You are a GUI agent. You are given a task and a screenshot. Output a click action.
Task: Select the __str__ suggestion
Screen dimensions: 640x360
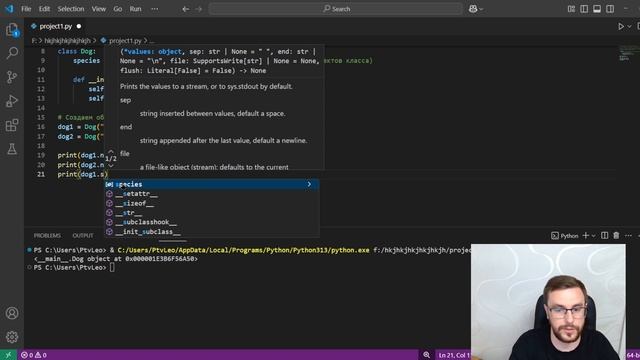pos(211,213)
